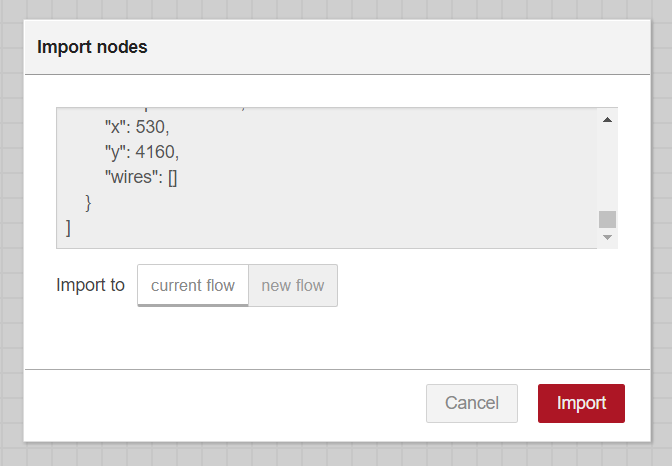Click the scroll down arrow in JSON box
The height and width of the screenshot is (466, 672).
click(x=607, y=237)
